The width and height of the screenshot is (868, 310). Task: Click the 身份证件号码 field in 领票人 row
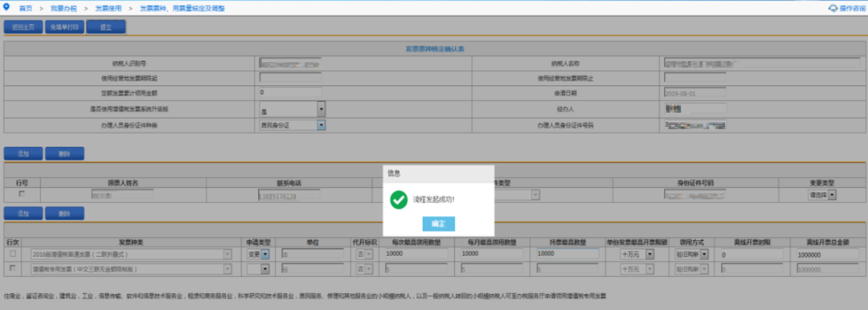point(694,195)
